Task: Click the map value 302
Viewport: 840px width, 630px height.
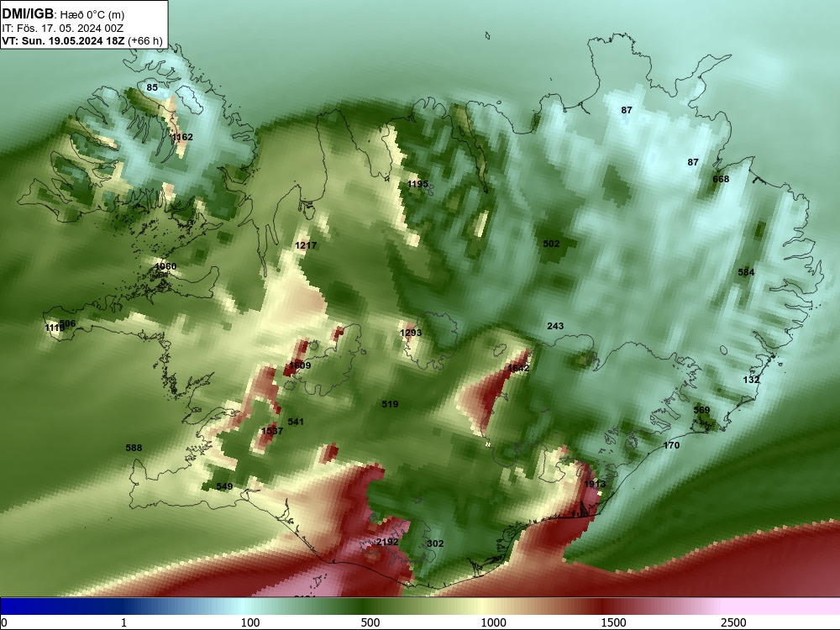Action: [x=435, y=543]
